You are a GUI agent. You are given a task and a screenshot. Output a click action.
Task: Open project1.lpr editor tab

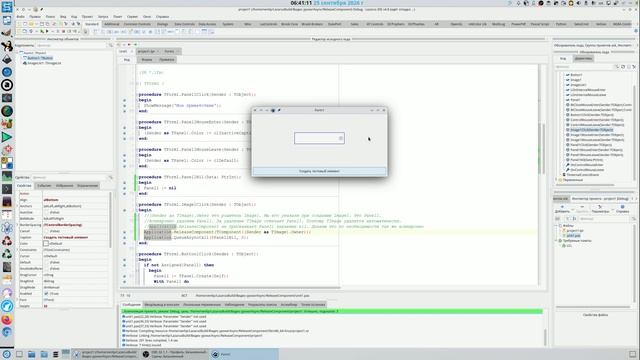(146, 51)
